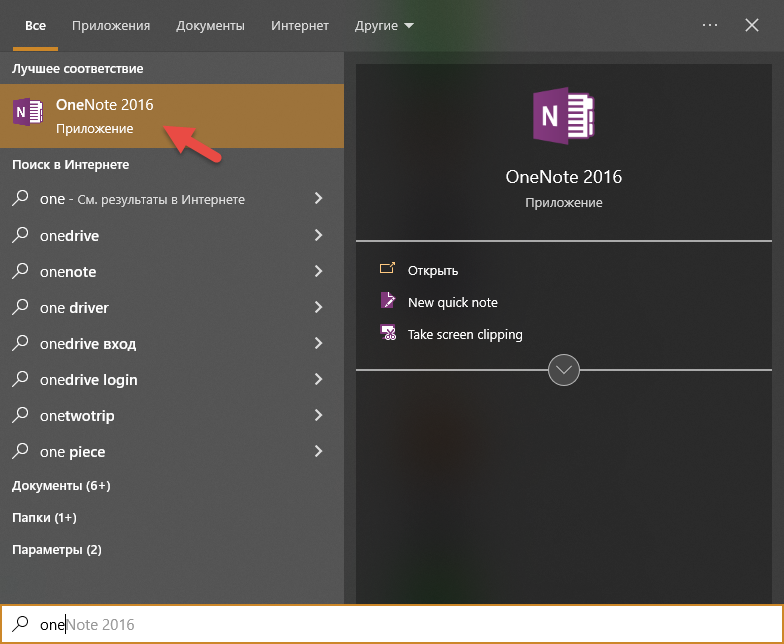Click the Take screen clipping icon

(x=388, y=332)
